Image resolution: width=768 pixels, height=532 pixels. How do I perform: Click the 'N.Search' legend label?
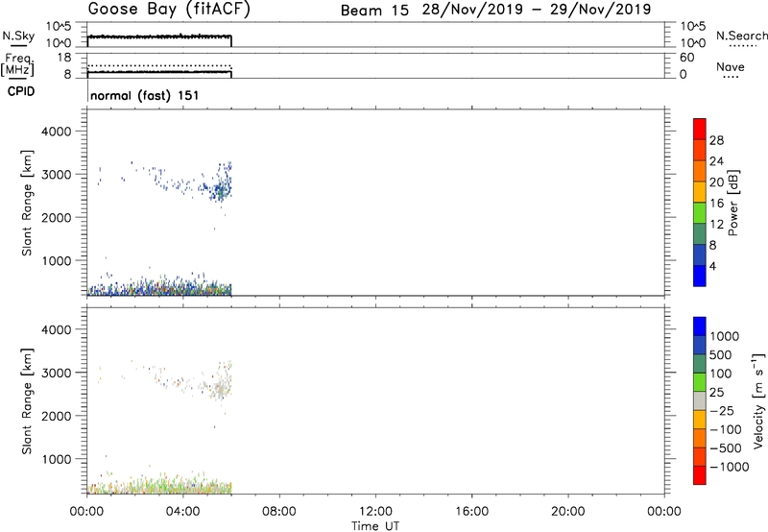741,36
